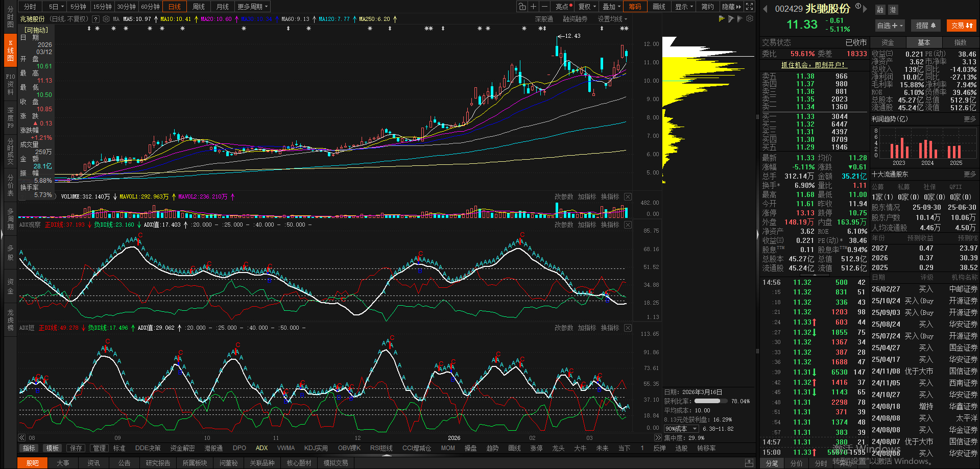Screen dimensions: 980x469
Task: Go to next stock arrow
Action: click(865, 9)
